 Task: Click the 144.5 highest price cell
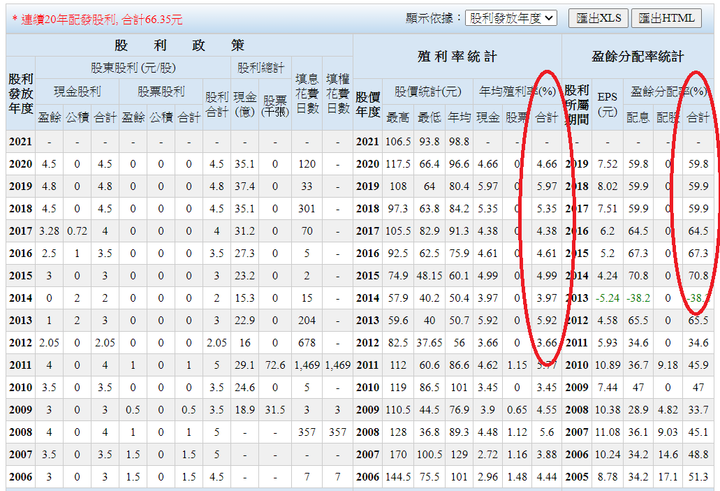pyautogui.click(x=398, y=477)
